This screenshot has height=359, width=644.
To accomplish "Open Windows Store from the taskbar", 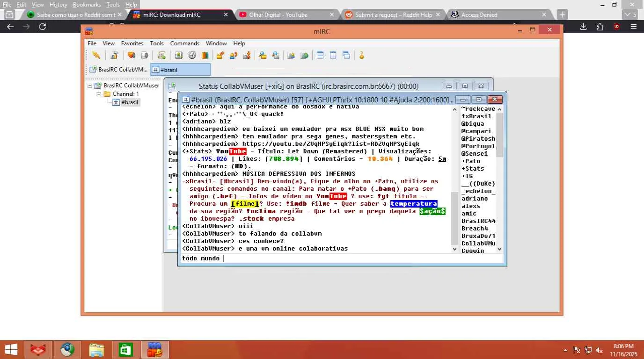I will [x=125, y=350].
